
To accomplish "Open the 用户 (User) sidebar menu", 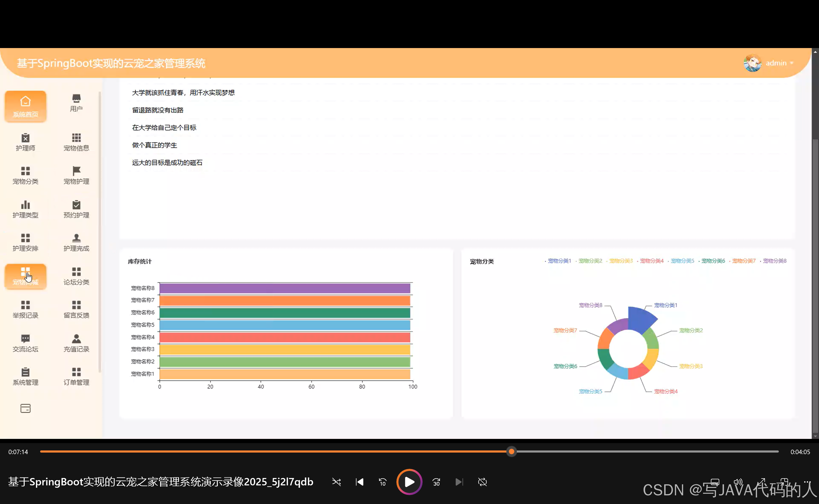I will point(76,103).
